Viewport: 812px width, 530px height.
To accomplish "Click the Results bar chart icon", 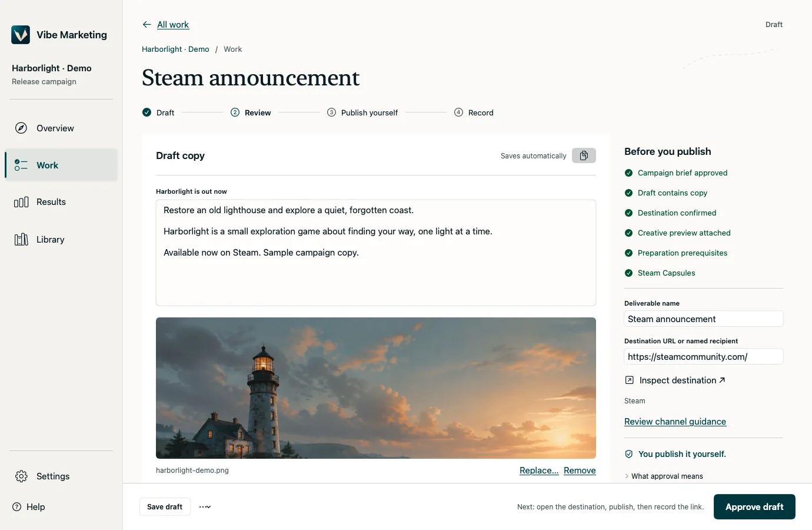I will click(21, 202).
